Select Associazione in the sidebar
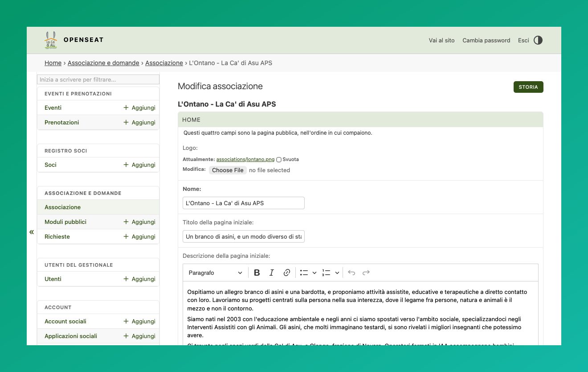 [x=63, y=207]
